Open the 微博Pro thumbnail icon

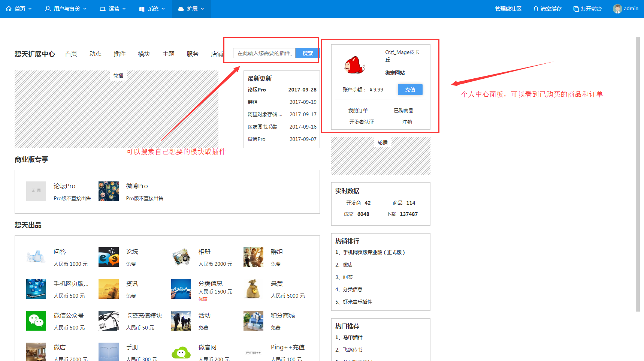[109, 191]
